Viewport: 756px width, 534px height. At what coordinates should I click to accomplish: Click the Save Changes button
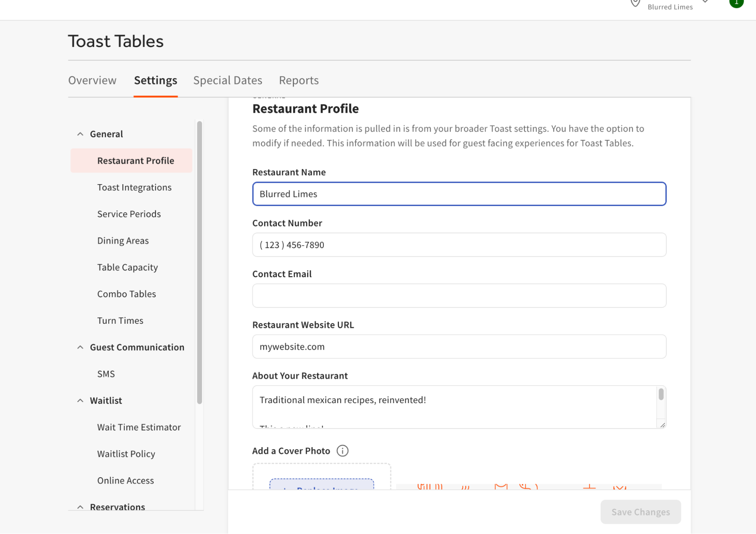tap(640, 512)
